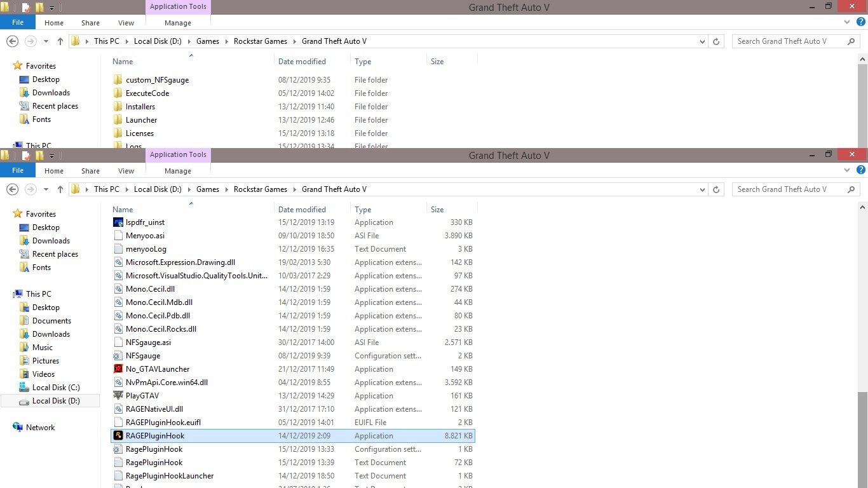
Task: Expand recent locations dropdown in front window
Action: point(46,189)
